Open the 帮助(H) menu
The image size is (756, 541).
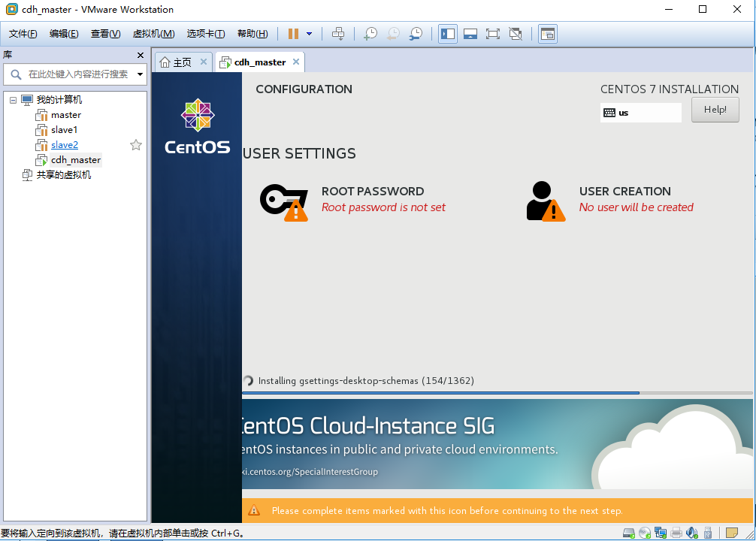253,34
